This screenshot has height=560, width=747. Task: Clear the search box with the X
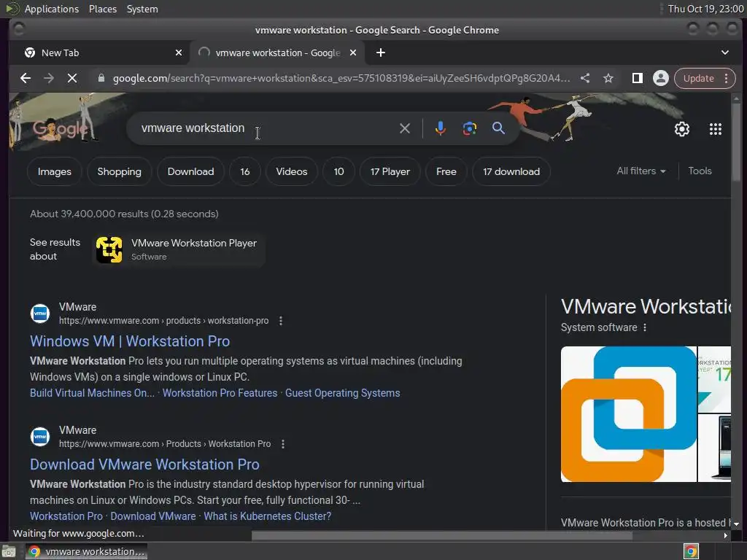[404, 128]
